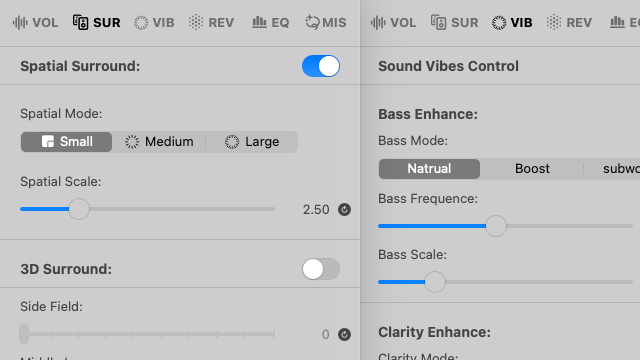
Task: Open the MIS tab in left panel
Action: pyautogui.click(x=326, y=22)
